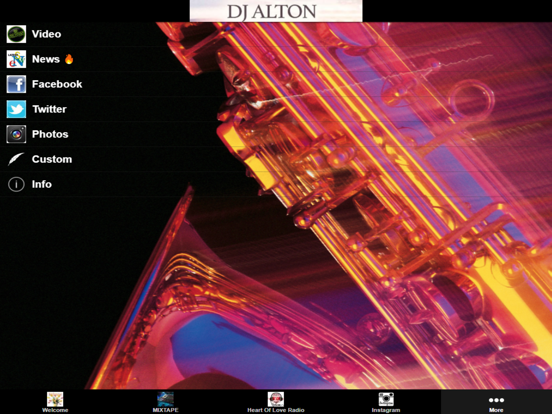552x414 pixels.
Task: Tap the More three-dots icon
Action: [x=496, y=400]
